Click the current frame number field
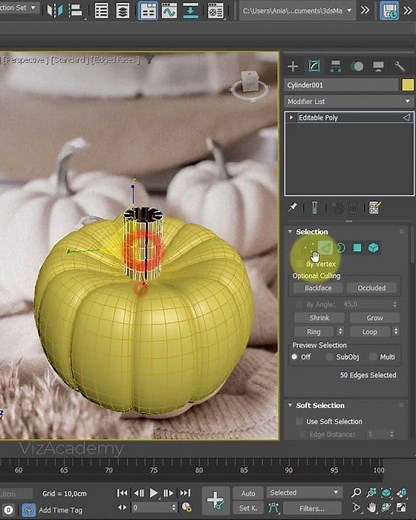 coord(152,508)
